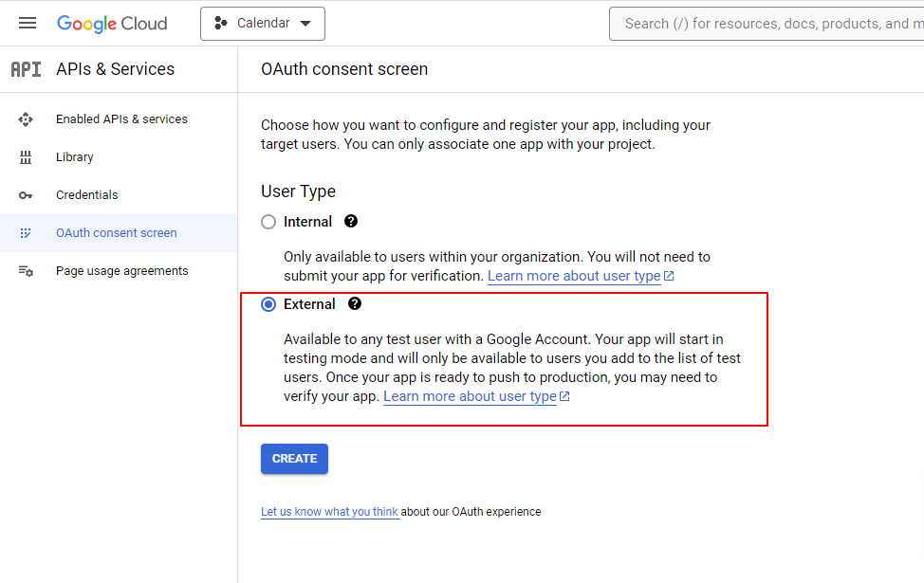Click the Page usage agreements icon
Viewport: 924px width, 583px height.
26,271
